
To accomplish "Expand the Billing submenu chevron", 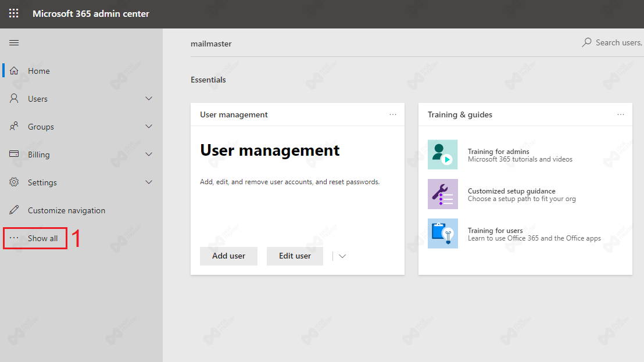I will coord(149,155).
